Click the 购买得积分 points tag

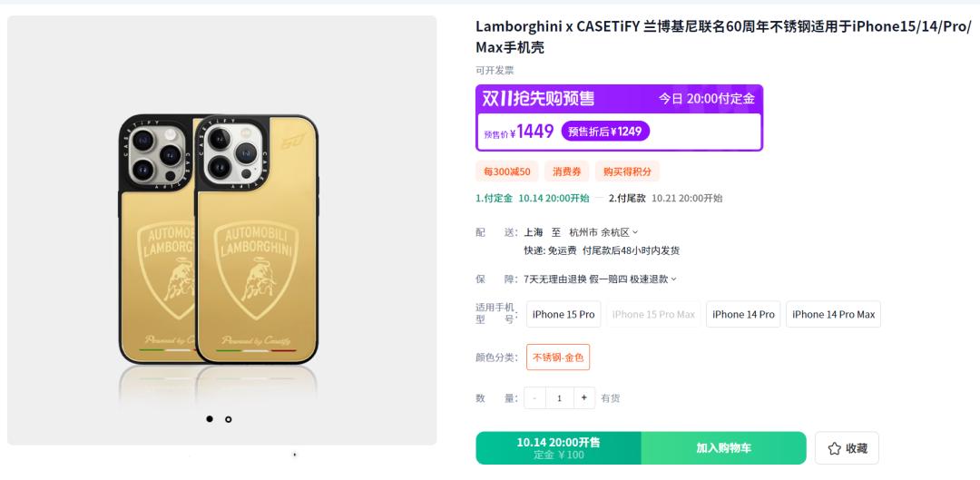click(x=627, y=171)
